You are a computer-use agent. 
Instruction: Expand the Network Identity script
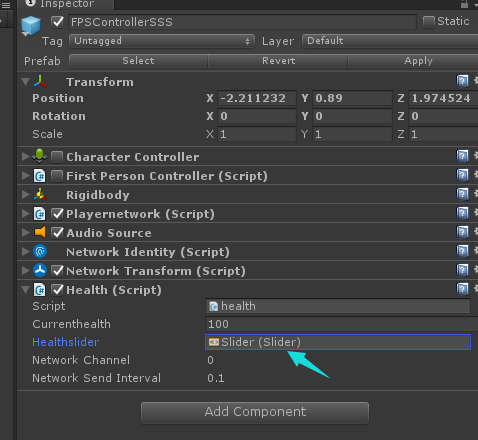[x=25, y=251]
